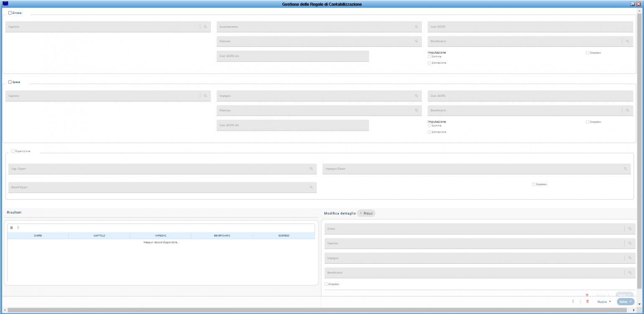Open the Capitolo lookup in the Entrata section
Screen dimensions: 644x314
point(205,27)
